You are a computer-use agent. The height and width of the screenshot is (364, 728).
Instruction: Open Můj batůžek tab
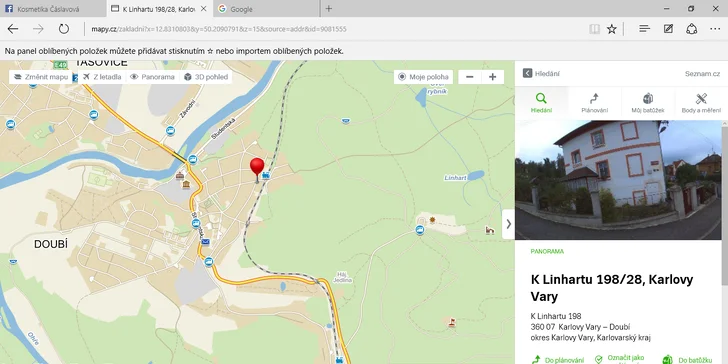click(x=648, y=103)
